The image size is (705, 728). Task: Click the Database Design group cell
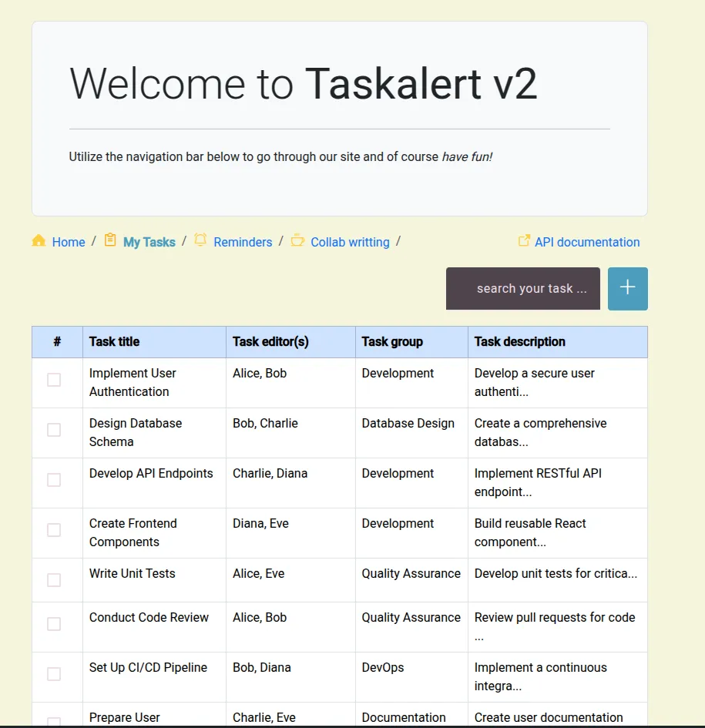411,433
